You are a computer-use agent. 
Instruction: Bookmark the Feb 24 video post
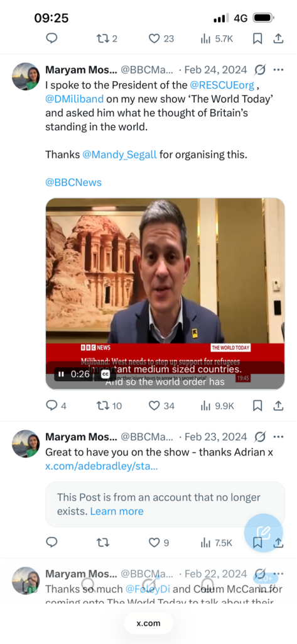[x=257, y=406]
